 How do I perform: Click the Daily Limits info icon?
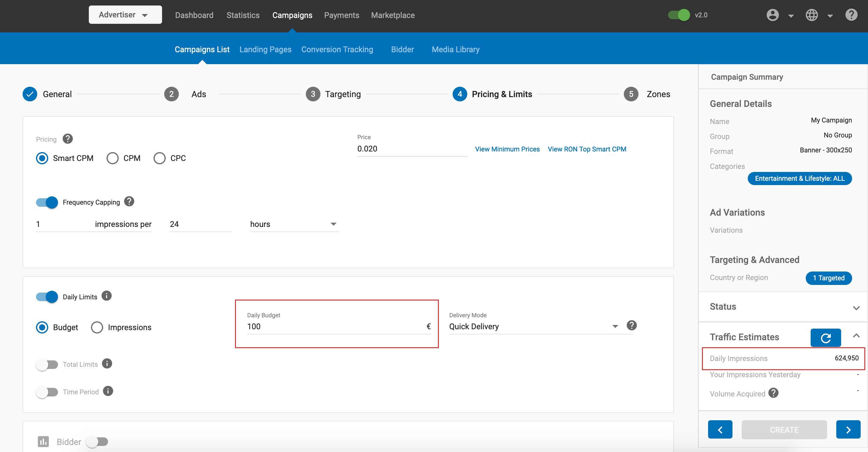tap(107, 296)
